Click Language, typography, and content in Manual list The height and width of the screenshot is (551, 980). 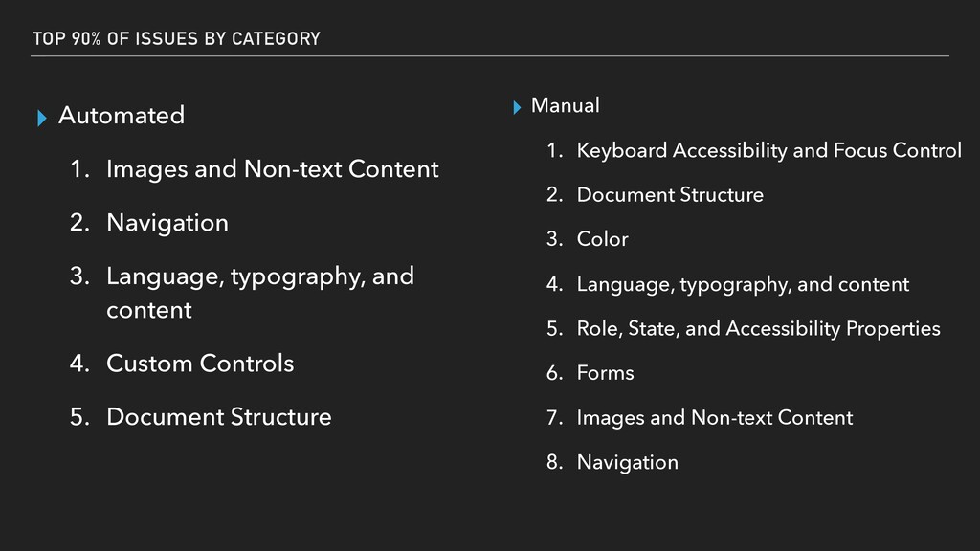coord(743,285)
